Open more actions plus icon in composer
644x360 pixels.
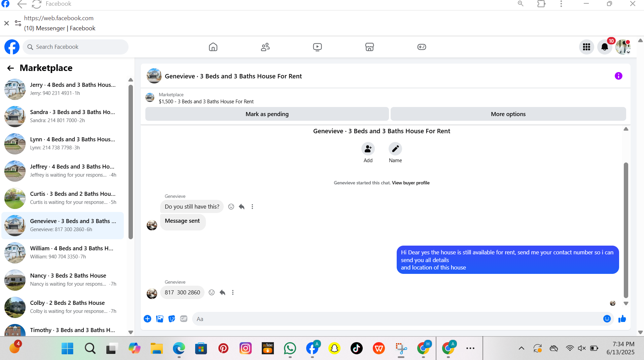pyautogui.click(x=147, y=319)
